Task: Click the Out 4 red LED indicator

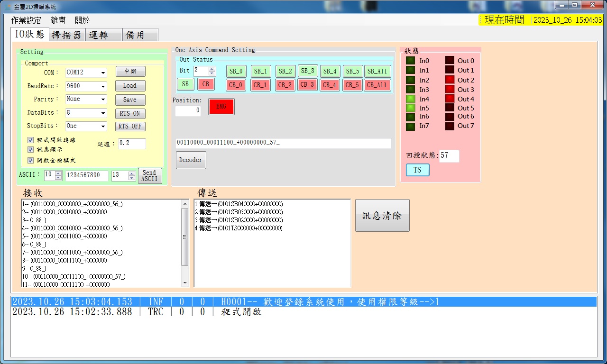Action: pyautogui.click(x=450, y=99)
